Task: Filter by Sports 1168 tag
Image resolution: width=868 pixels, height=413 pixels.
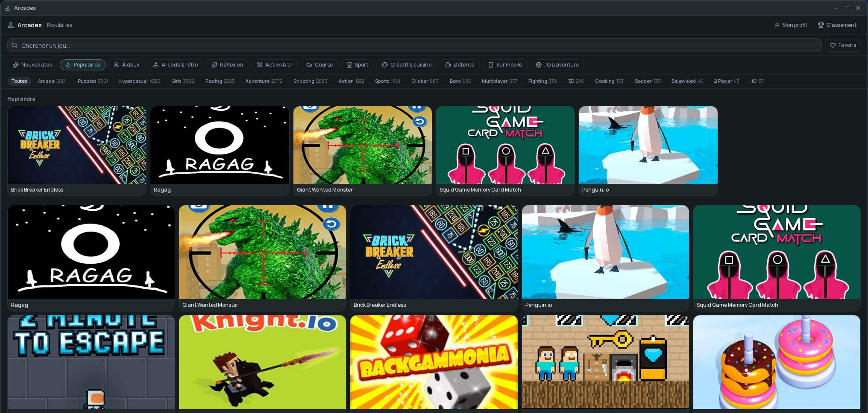Action: pos(387,81)
